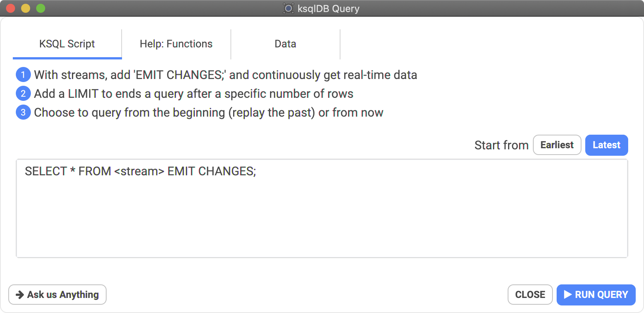Run the query with RUN QUERY button
This screenshot has width=644, height=313.
click(596, 295)
